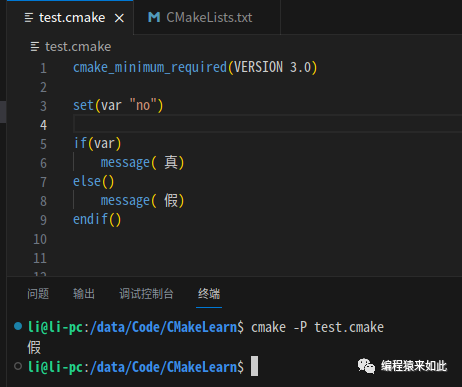Viewport: 462px width, 387px height.
Task: Click cmake_minimum_required on line 1
Action: pyautogui.click(x=150, y=68)
